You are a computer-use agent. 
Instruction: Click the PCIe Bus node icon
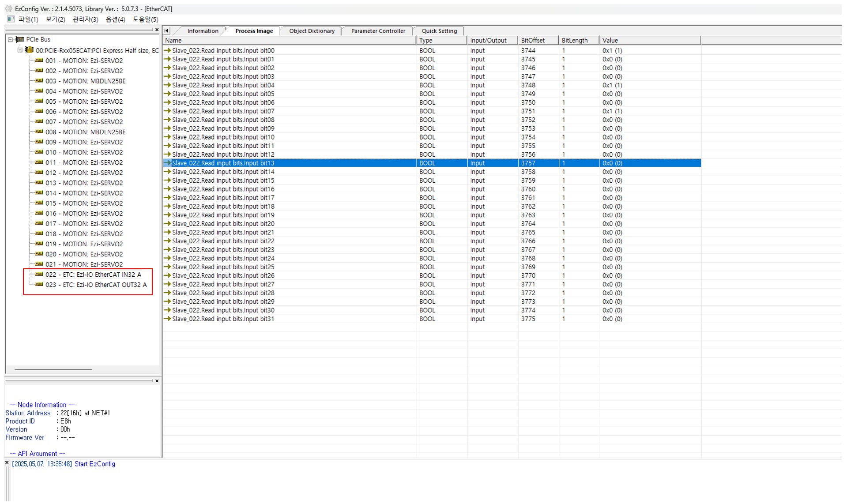(20, 40)
